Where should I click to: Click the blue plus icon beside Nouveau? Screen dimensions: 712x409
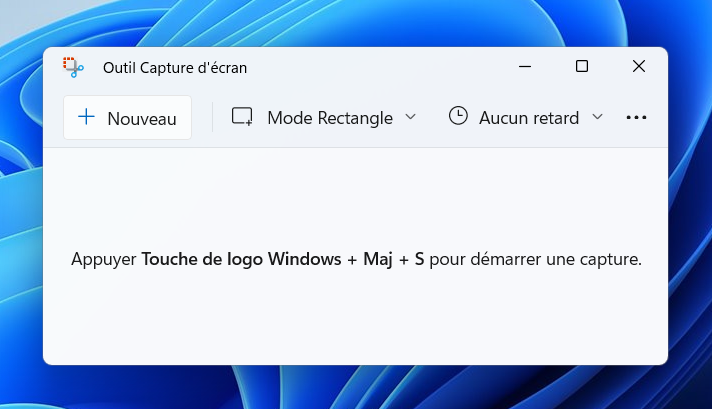click(x=86, y=117)
